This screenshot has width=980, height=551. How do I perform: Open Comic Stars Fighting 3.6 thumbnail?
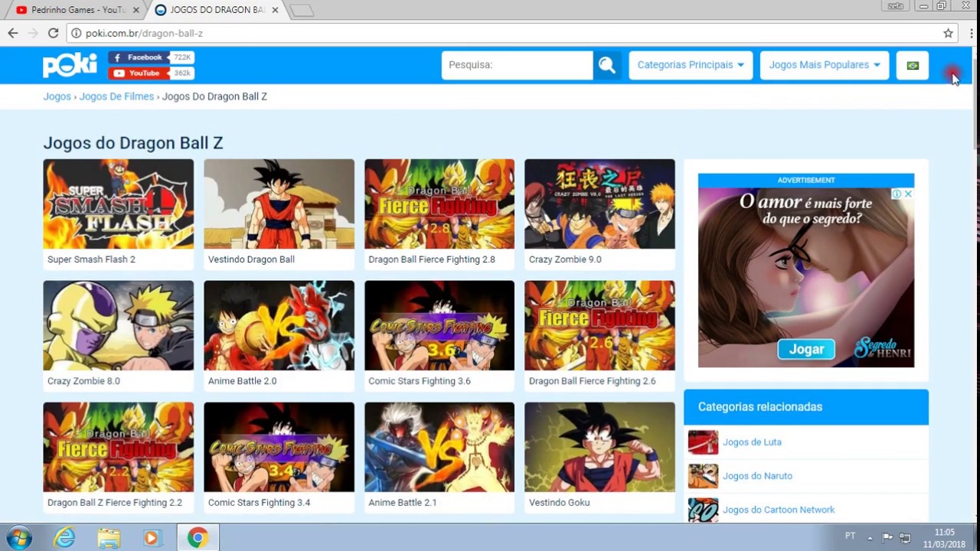(439, 325)
